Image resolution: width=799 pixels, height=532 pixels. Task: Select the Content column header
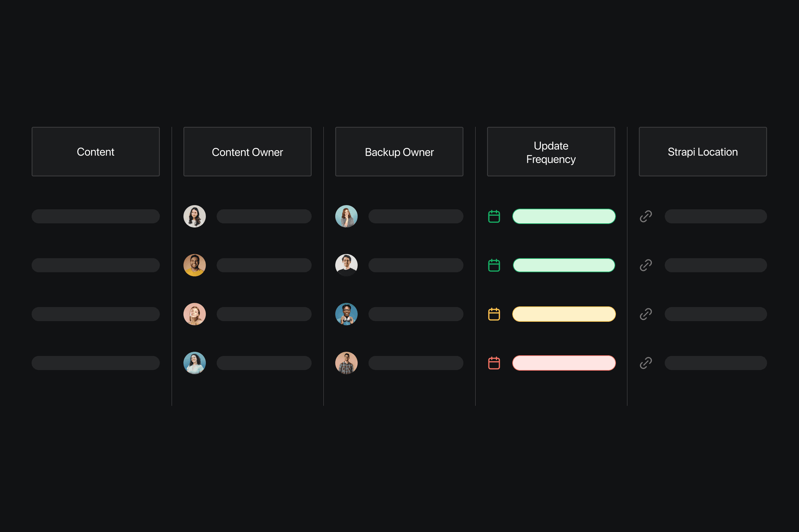tap(96, 152)
